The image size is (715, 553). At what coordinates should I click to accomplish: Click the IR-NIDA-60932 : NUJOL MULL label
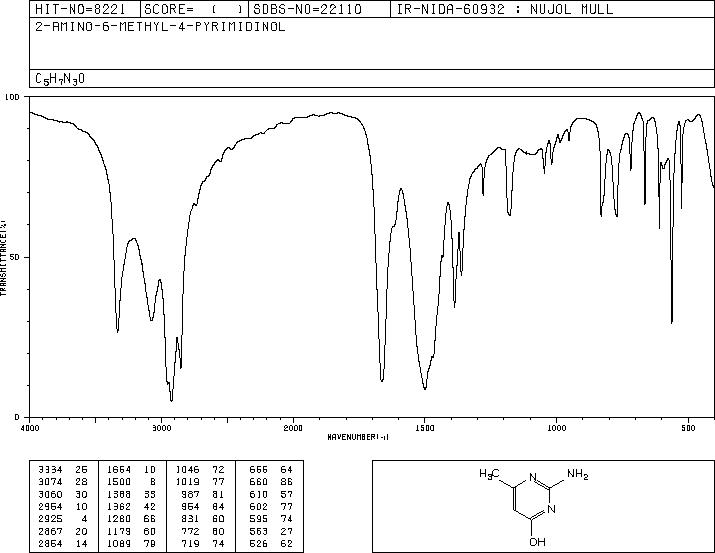click(505, 9)
